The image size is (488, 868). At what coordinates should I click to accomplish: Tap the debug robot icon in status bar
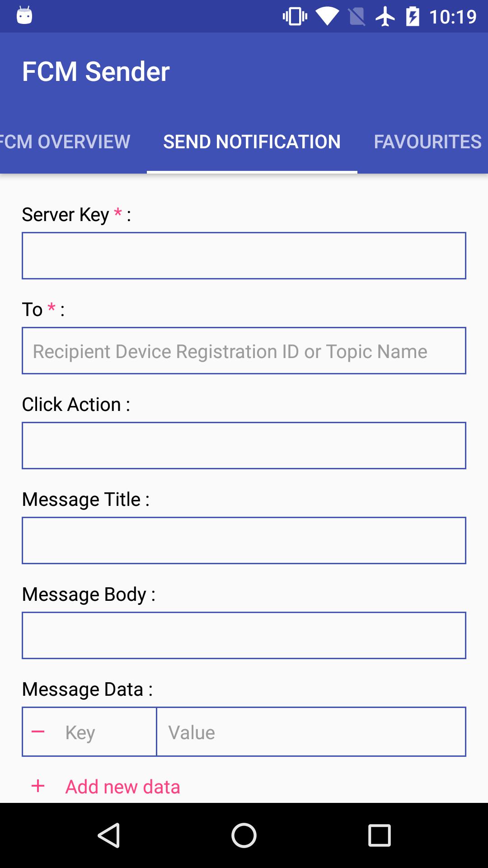click(x=24, y=16)
